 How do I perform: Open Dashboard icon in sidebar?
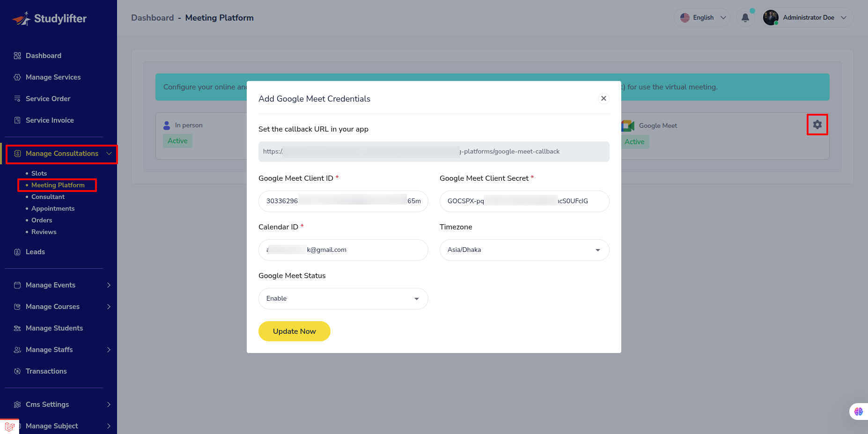click(x=17, y=56)
